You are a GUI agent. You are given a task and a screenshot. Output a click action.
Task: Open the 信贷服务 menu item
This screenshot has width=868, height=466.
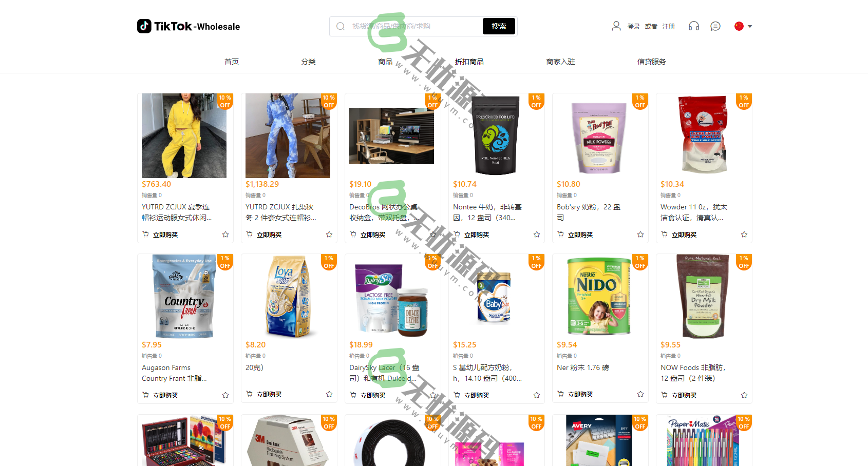[x=652, y=62]
